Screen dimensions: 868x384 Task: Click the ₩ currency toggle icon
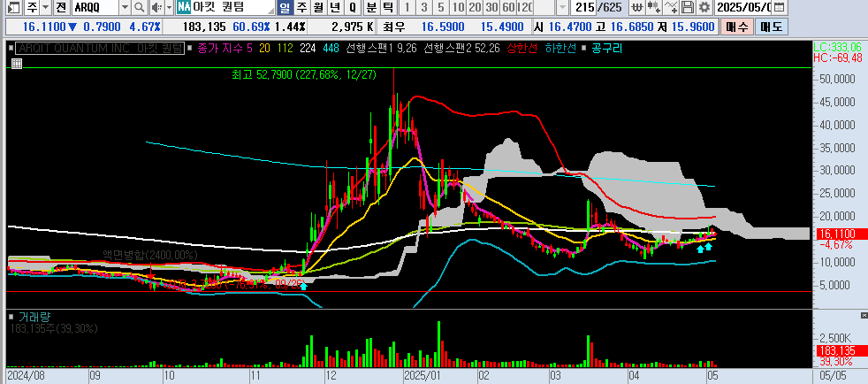(x=637, y=7)
